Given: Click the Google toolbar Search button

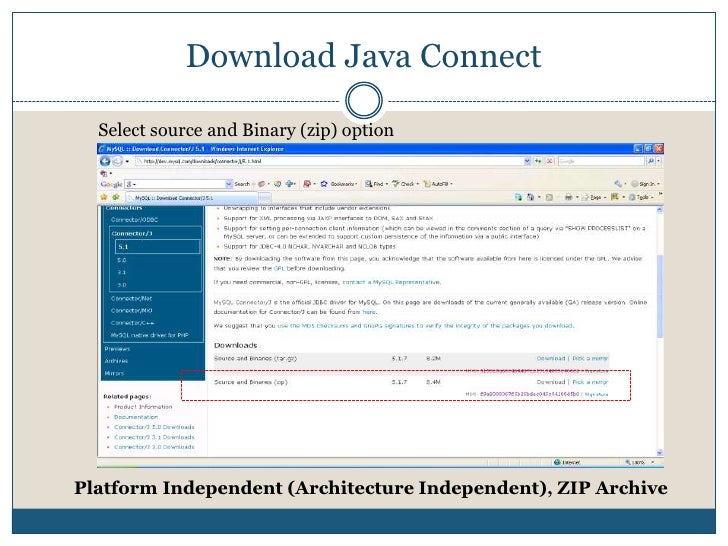Looking at the screenshot, I should [x=241, y=184].
